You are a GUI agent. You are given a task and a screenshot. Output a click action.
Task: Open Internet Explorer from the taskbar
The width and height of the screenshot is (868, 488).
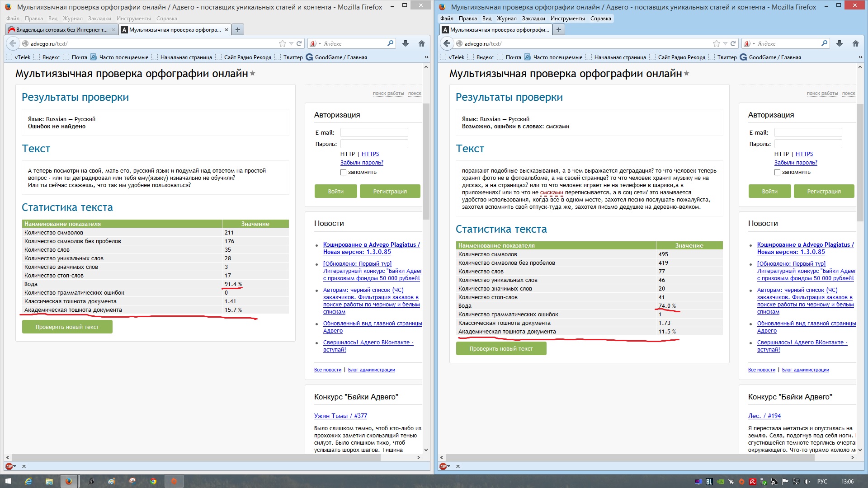pos(28,481)
